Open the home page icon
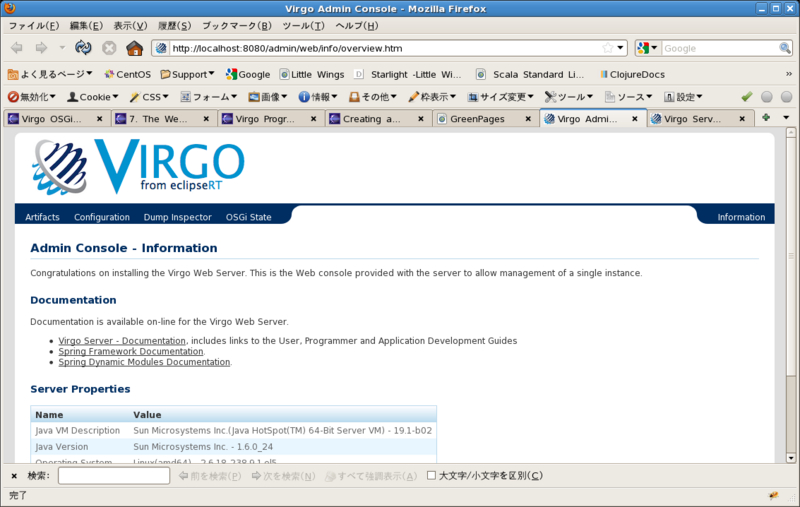The image size is (800, 507). (135, 48)
